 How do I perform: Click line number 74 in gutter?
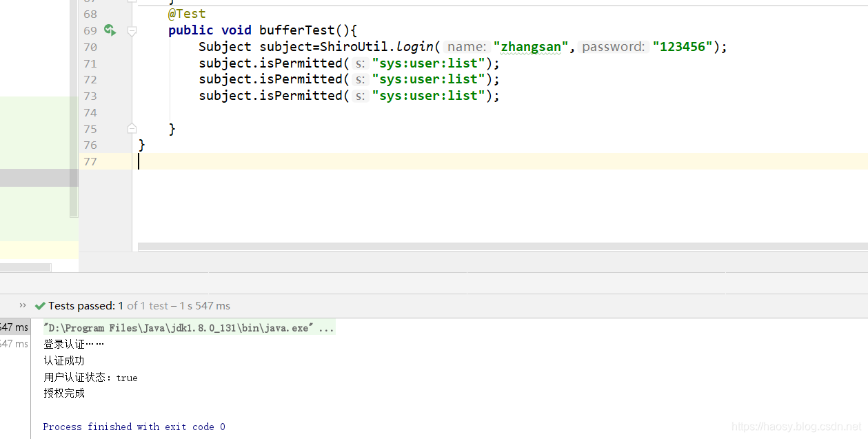(90, 112)
